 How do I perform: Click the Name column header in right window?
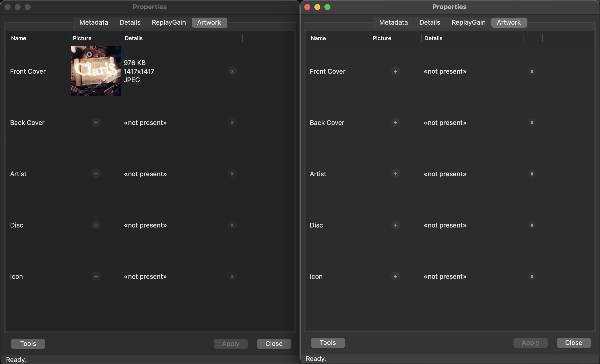click(x=318, y=38)
